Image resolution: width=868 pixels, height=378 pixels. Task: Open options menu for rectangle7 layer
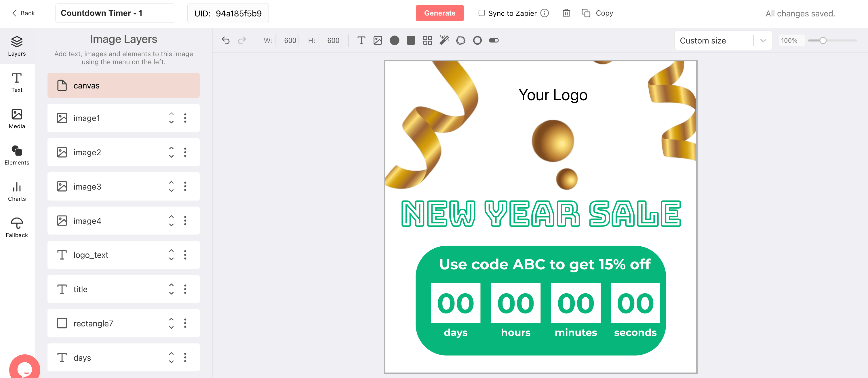(185, 323)
